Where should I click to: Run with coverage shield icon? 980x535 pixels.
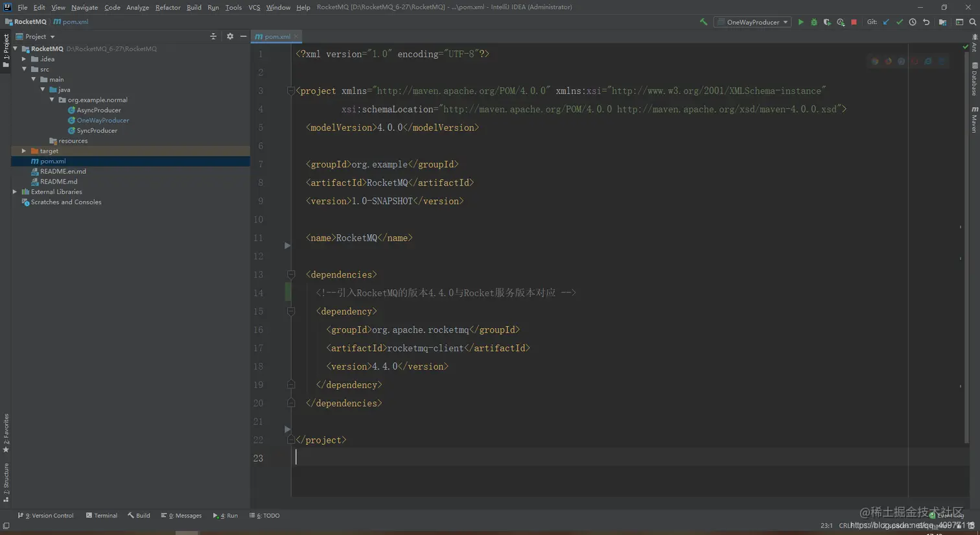click(827, 22)
